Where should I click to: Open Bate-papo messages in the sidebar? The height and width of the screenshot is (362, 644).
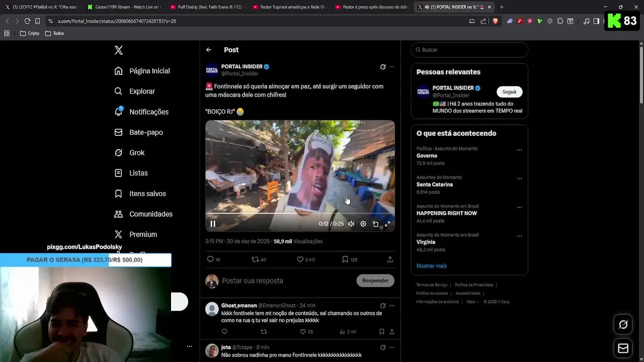coord(138,132)
